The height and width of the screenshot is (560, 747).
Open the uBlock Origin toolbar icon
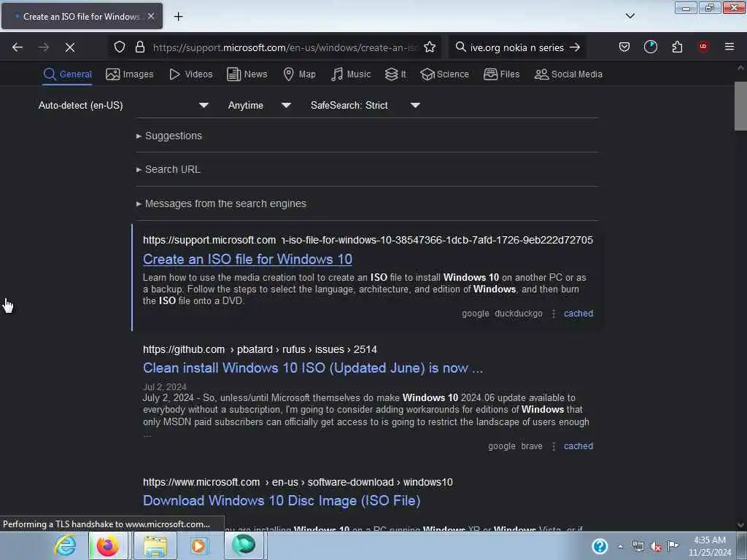(703, 47)
